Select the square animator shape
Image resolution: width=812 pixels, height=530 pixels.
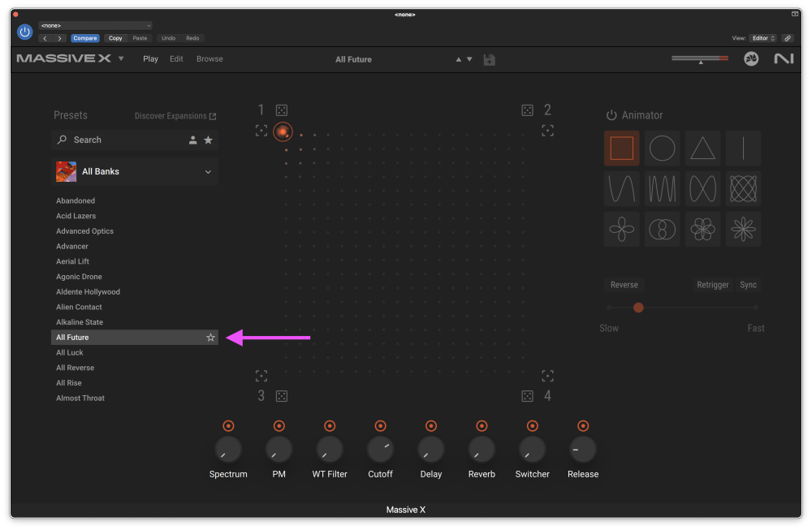pos(621,148)
